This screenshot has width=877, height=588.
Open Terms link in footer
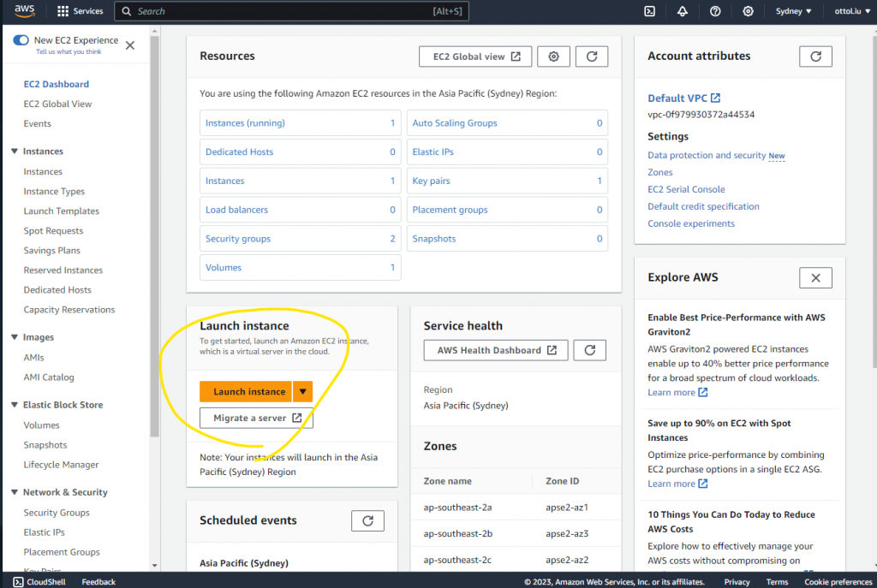point(777,582)
